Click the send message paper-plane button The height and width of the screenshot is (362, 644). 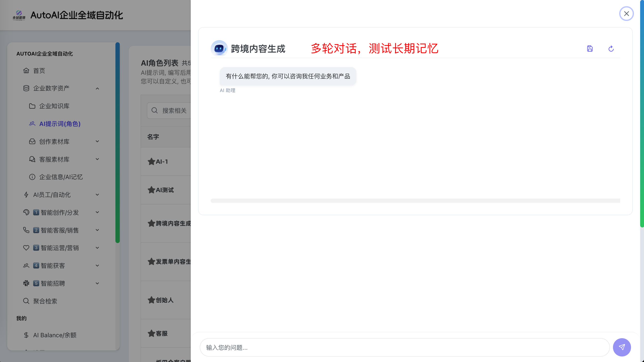click(622, 347)
